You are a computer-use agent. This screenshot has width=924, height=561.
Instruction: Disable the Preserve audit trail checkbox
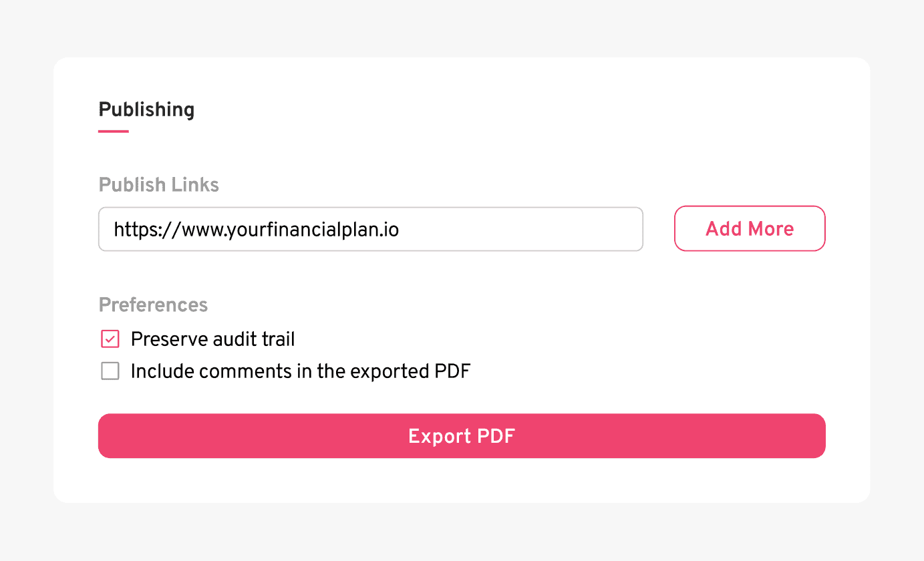110,339
